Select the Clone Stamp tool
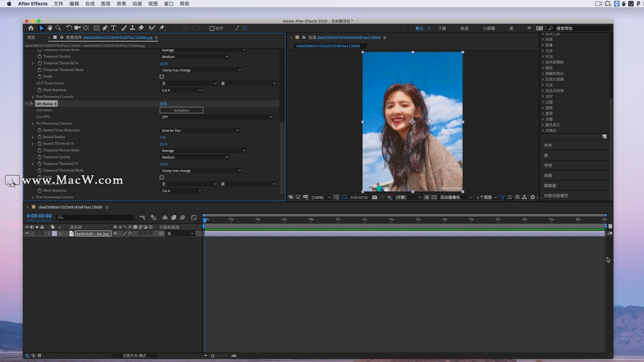The height and width of the screenshot is (362, 644). coord(132,28)
